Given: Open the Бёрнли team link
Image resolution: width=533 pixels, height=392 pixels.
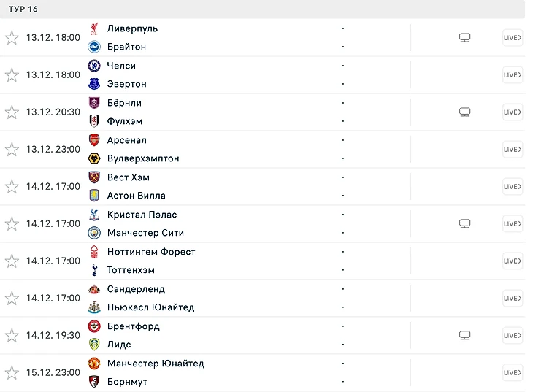Looking at the screenshot, I should 124,103.
